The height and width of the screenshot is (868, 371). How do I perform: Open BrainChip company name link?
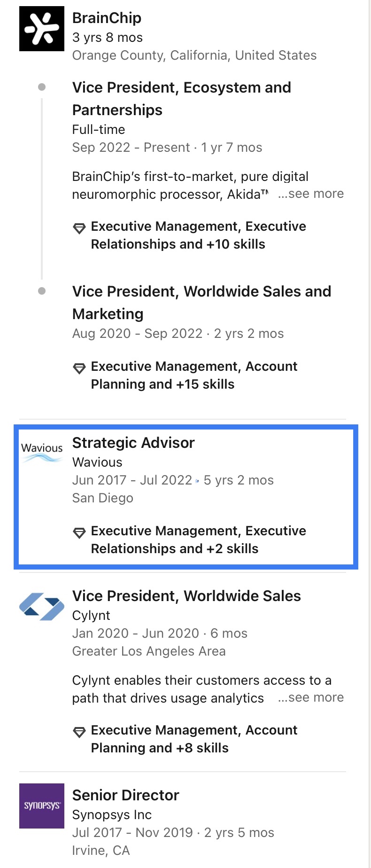coord(107,18)
